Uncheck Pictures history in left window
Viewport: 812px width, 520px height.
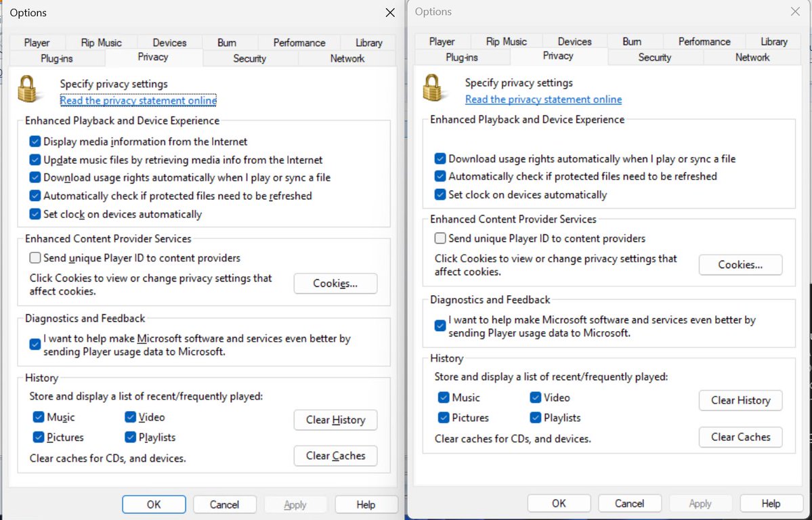click(39, 437)
